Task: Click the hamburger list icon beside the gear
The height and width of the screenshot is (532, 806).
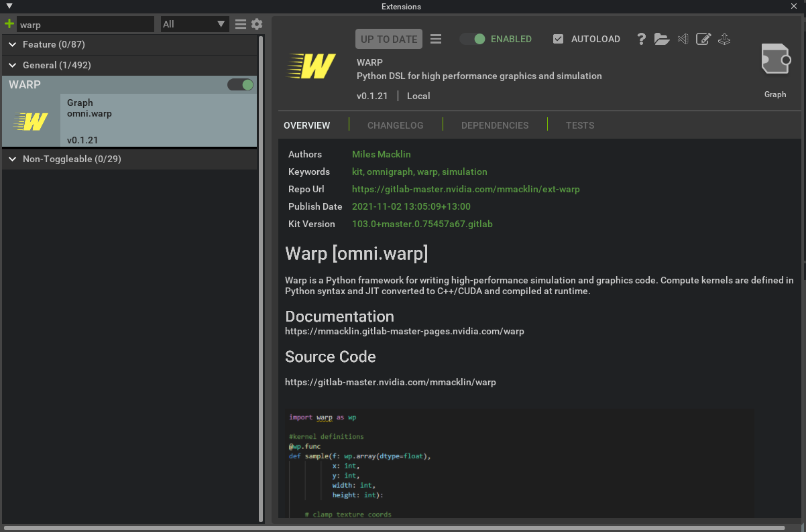Action: click(x=240, y=23)
